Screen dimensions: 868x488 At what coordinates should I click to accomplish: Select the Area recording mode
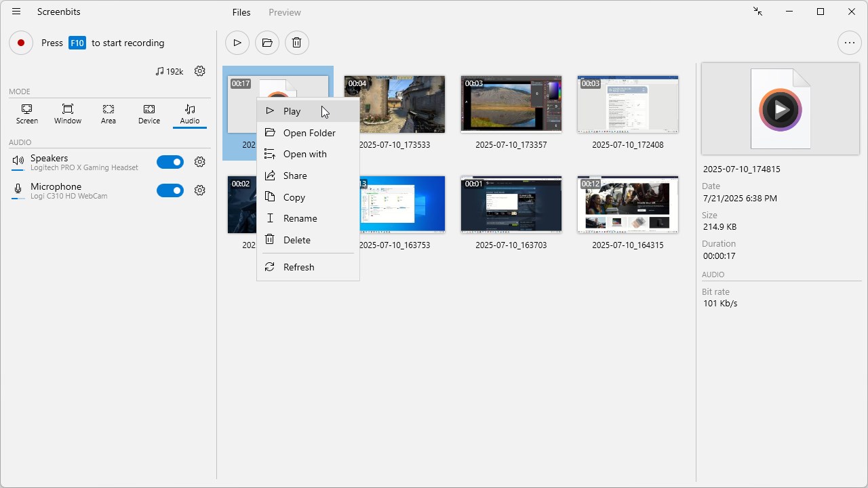108,113
